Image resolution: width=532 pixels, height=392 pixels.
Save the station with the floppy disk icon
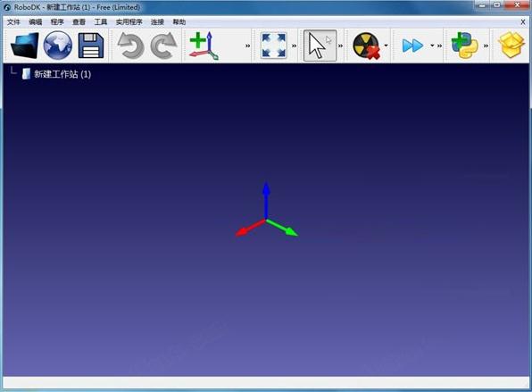click(91, 46)
